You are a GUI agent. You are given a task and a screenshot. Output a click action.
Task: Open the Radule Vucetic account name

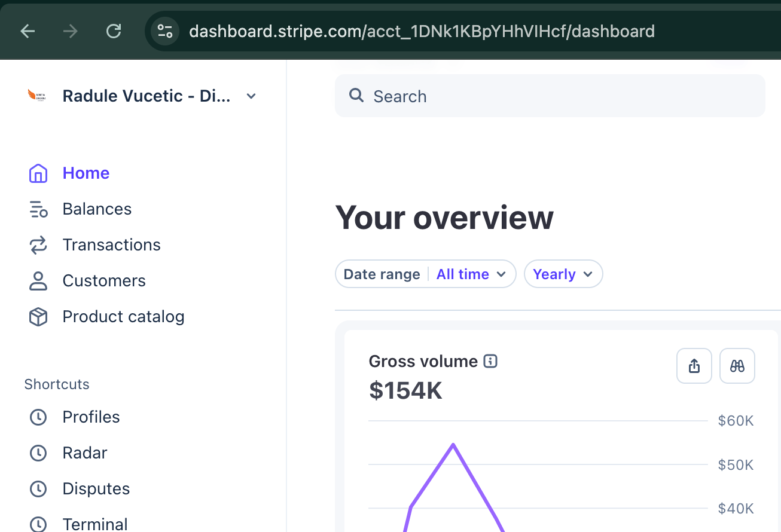[147, 96]
